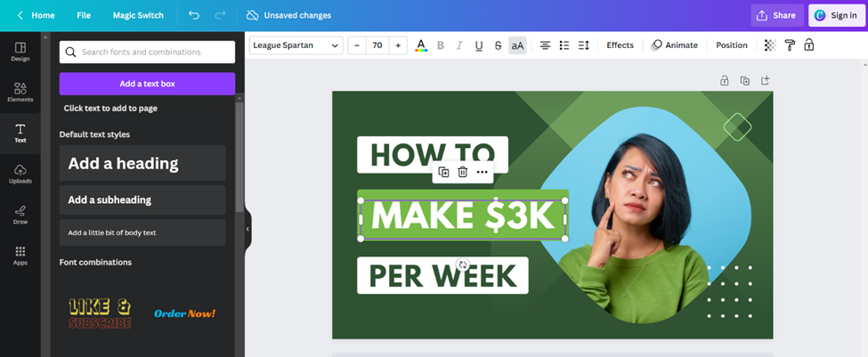Collapse the side panel arrow
The width and height of the screenshot is (868, 357).
pyautogui.click(x=247, y=229)
